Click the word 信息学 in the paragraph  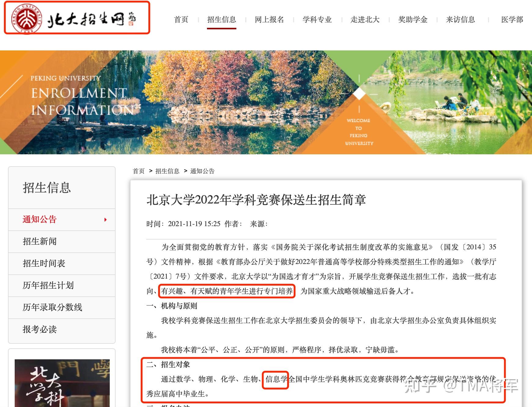(x=276, y=379)
